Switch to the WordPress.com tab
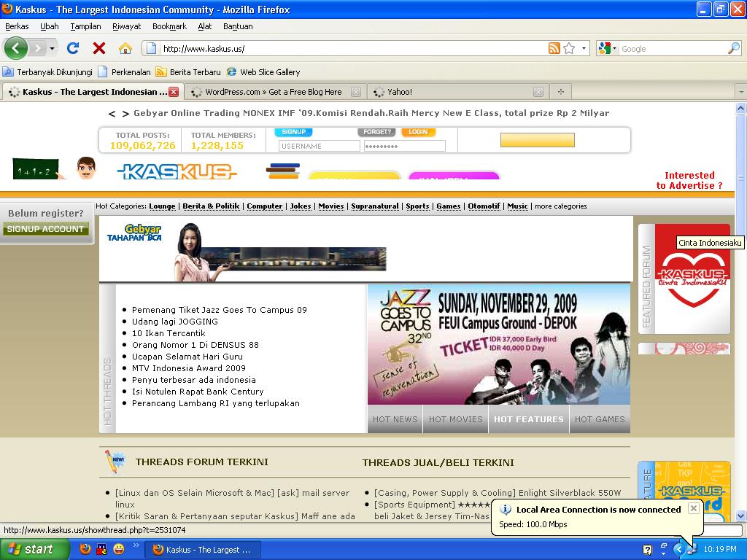Image resolution: width=747 pixels, height=560 pixels. point(273,92)
